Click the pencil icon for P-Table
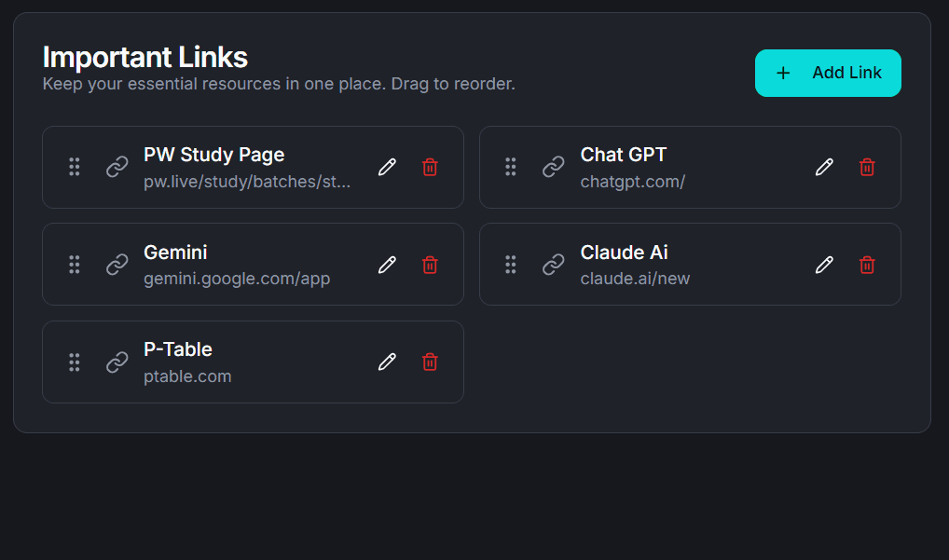 [387, 362]
